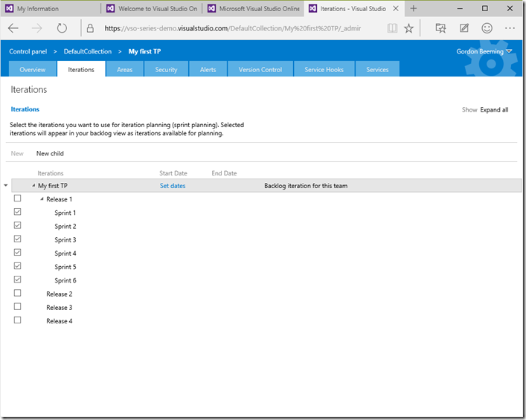
Task: Select the Release 1 row label
Action: (59, 199)
